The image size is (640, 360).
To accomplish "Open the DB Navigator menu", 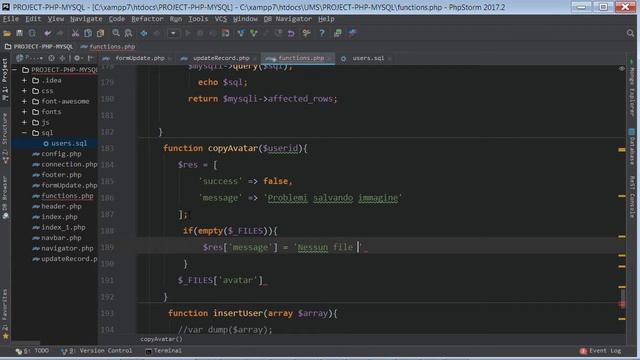I will (287, 19).
